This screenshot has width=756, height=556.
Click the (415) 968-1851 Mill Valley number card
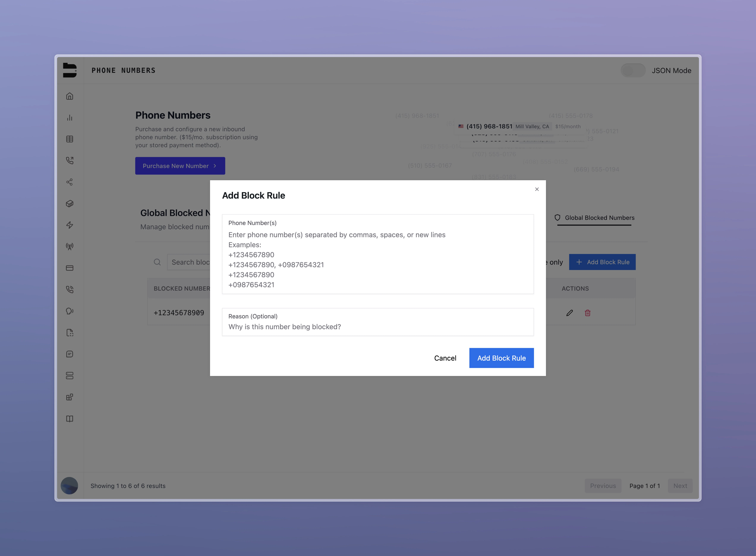(x=520, y=127)
